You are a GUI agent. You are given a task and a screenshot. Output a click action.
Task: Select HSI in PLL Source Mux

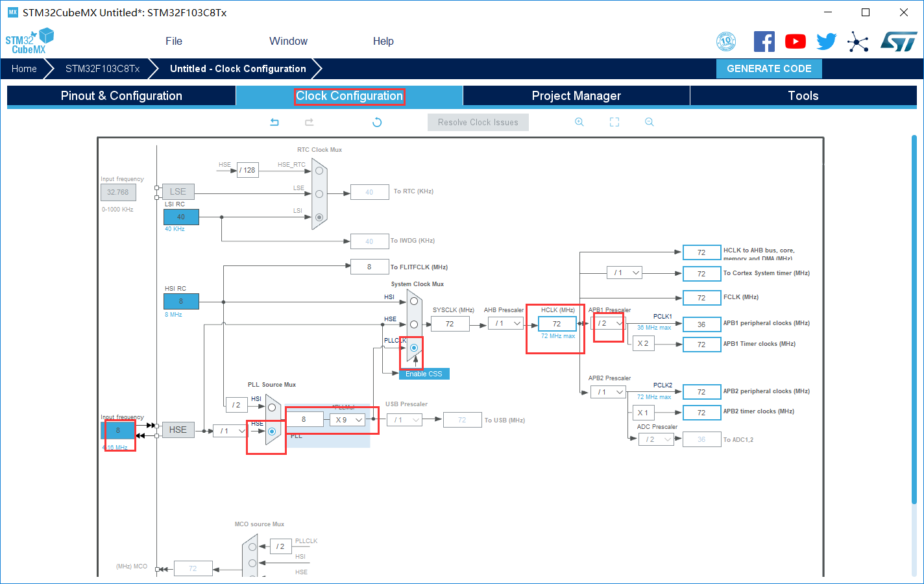[272, 408]
